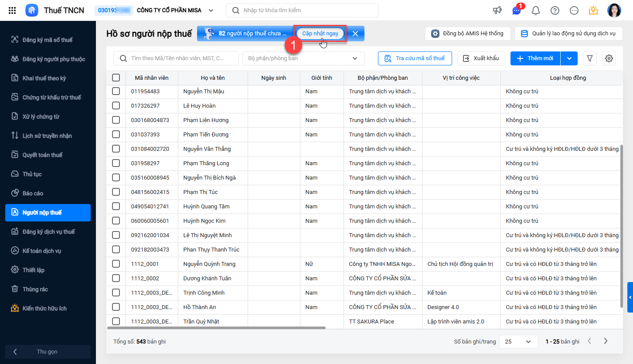Open the notifications bell

click(x=536, y=10)
